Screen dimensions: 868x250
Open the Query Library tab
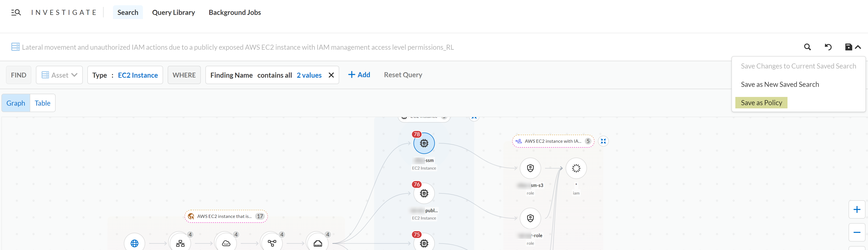pos(174,12)
